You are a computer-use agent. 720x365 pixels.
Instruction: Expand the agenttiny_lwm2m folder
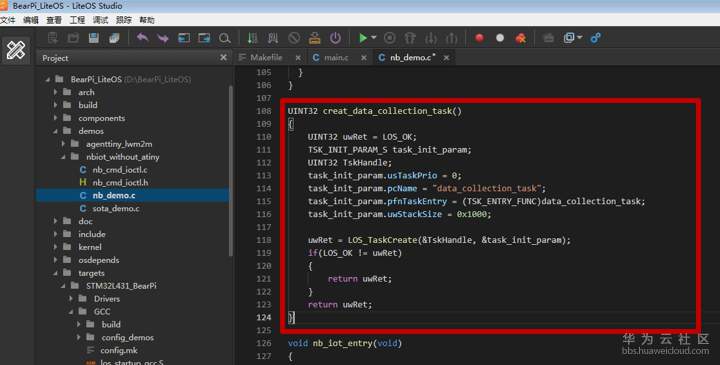click(63, 144)
